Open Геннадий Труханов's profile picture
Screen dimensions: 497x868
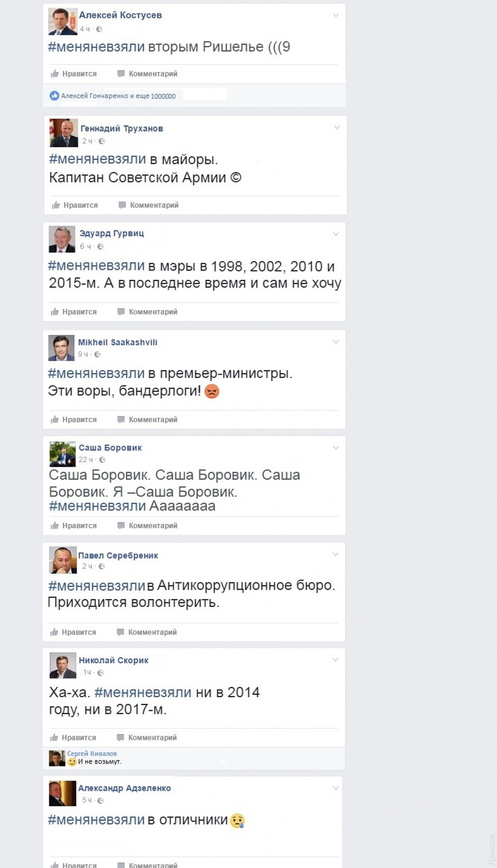click(64, 133)
